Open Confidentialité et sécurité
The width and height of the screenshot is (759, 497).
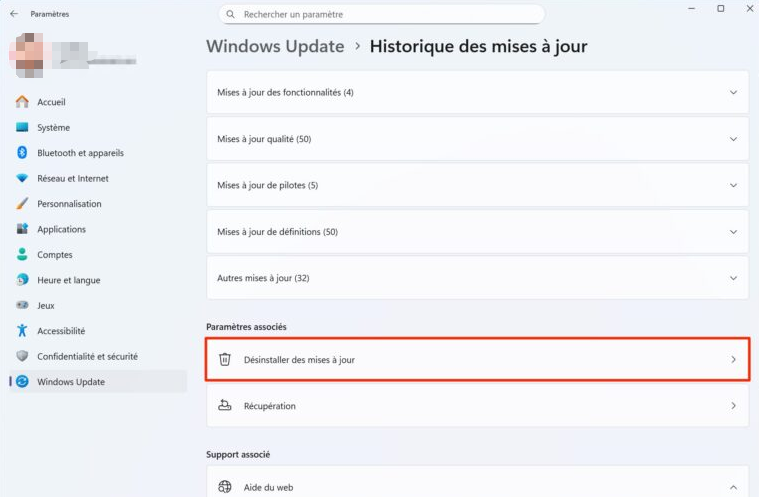point(98,356)
